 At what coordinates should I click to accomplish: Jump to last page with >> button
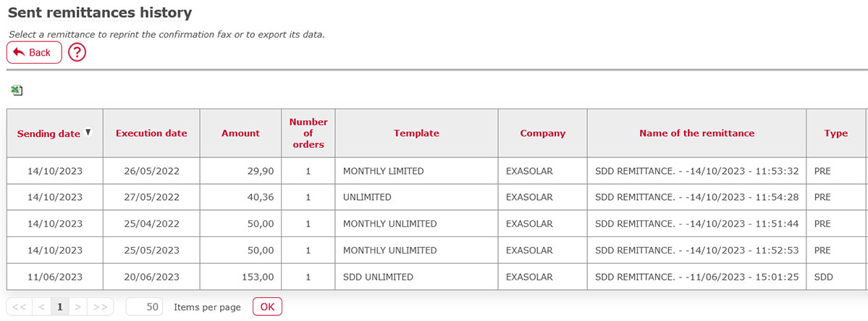pos(100,307)
